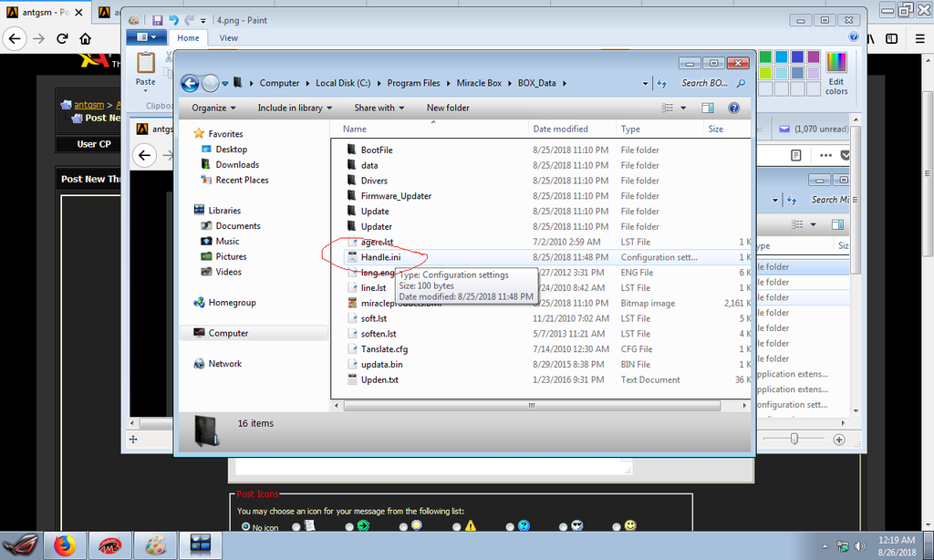Open Firefox from the taskbar
The width and height of the screenshot is (934, 560).
[x=64, y=545]
